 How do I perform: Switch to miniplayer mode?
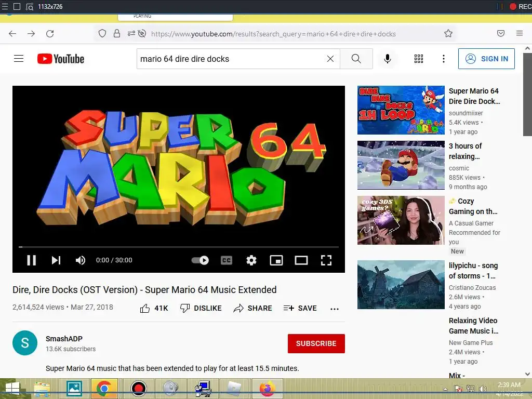[276, 260]
